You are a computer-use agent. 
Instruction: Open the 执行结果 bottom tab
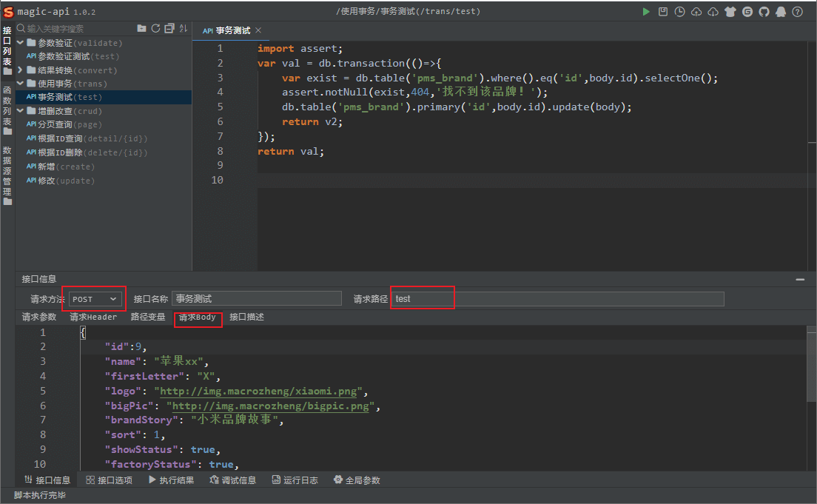pyautogui.click(x=172, y=480)
